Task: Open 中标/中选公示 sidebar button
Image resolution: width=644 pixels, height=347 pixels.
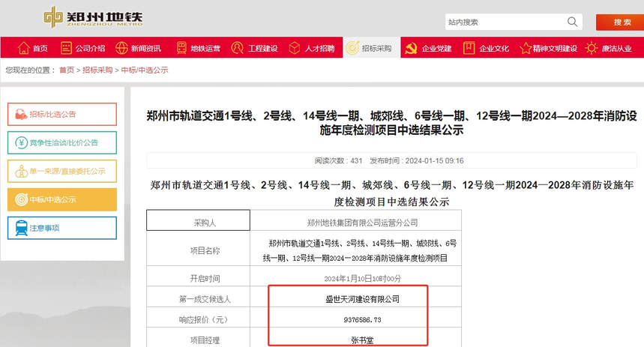Action: pyautogui.click(x=62, y=199)
